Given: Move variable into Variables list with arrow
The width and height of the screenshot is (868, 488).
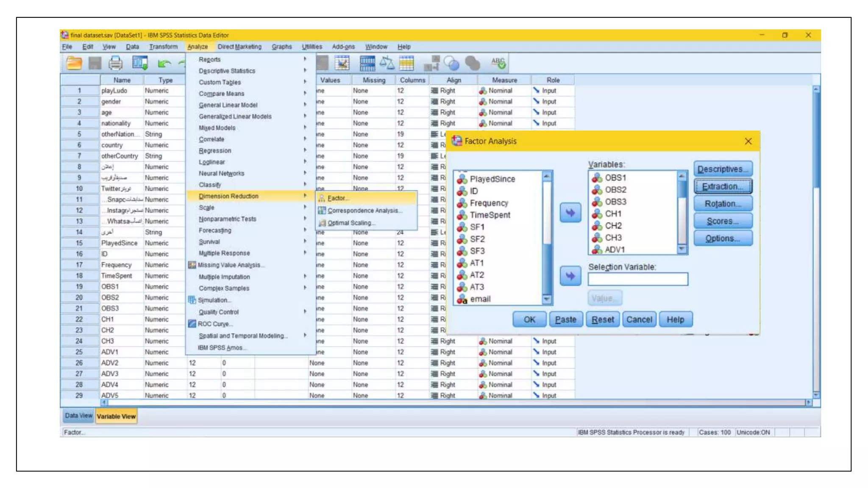Looking at the screenshot, I should tap(570, 213).
